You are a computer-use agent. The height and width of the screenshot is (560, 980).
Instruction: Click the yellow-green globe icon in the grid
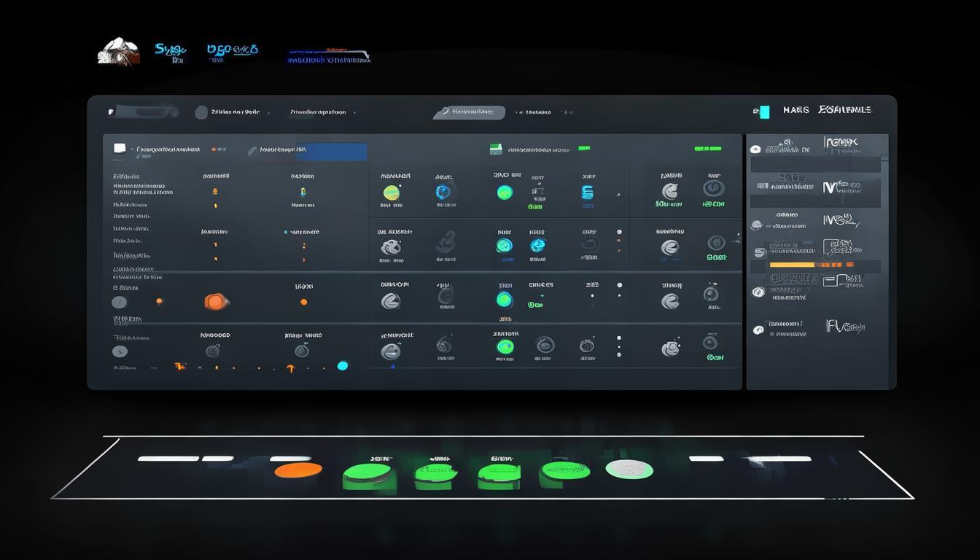click(392, 193)
